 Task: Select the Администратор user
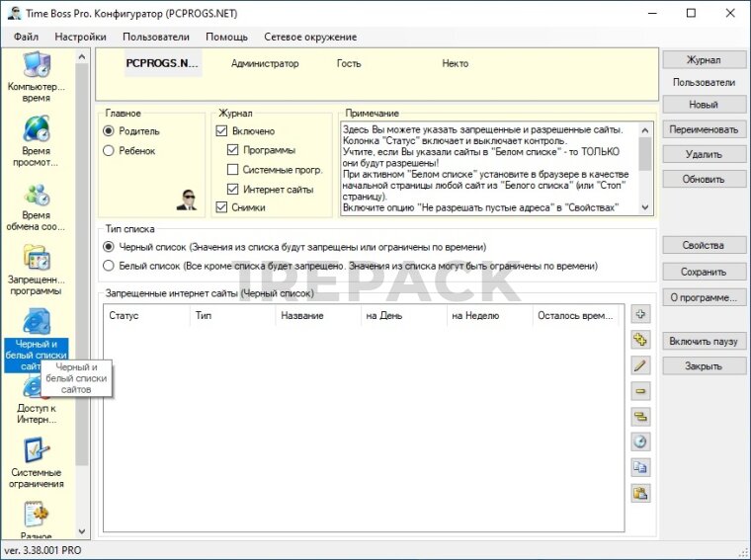pyautogui.click(x=264, y=63)
